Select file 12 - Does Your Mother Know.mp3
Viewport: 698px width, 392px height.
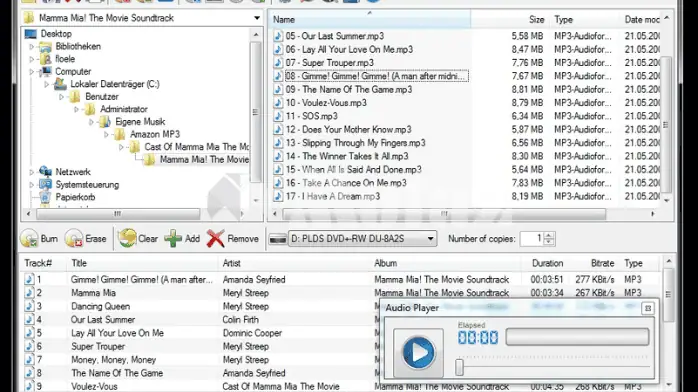[349, 129]
